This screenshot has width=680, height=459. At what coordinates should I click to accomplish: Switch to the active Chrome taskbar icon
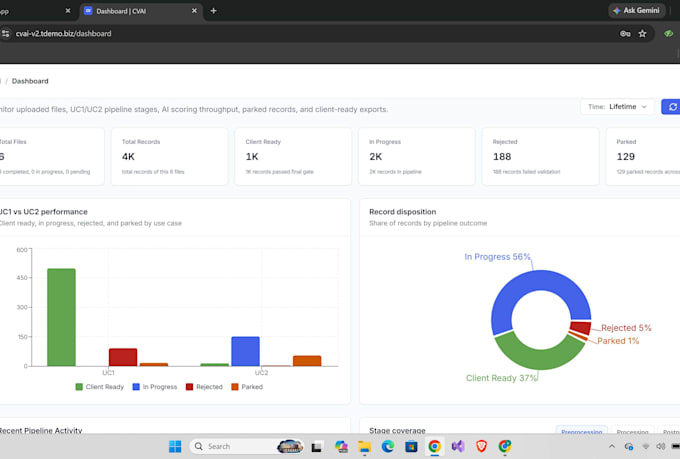pyautogui.click(x=435, y=446)
